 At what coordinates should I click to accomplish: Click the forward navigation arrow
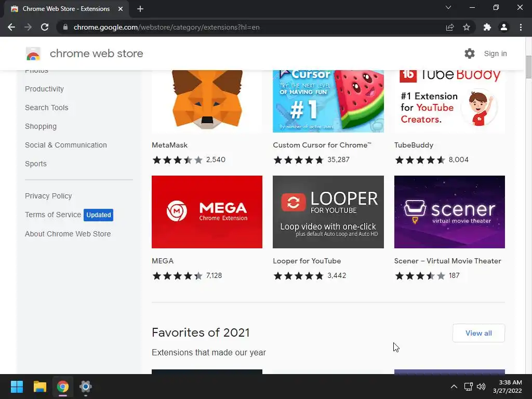[28, 27]
